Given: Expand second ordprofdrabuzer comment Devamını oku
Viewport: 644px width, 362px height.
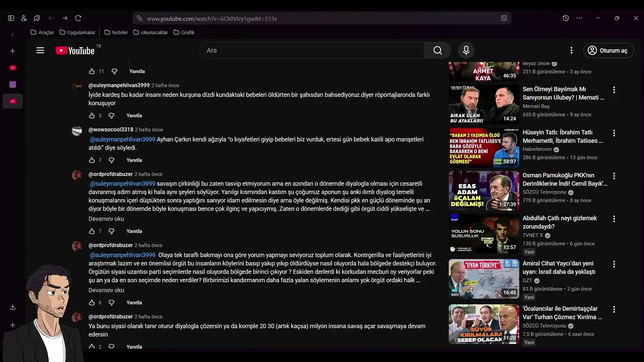Looking at the screenshot, I should [x=106, y=291].
